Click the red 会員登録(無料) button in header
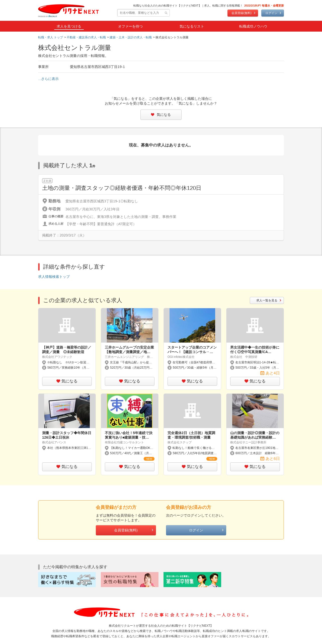 tap(243, 13)
